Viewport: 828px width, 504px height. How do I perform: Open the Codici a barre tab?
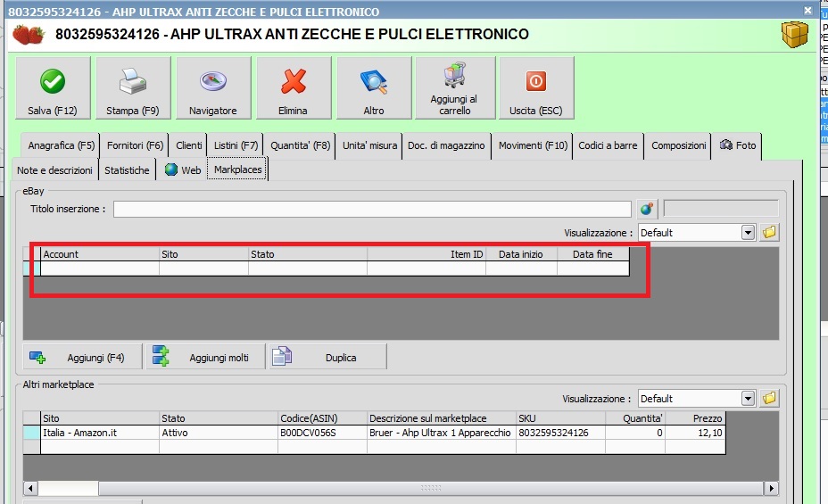pyautogui.click(x=608, y=145)
